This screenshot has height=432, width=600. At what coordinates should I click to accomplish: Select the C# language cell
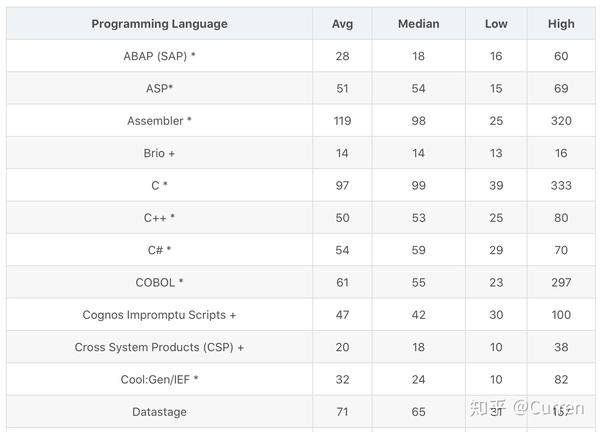(x=159, y=250)
